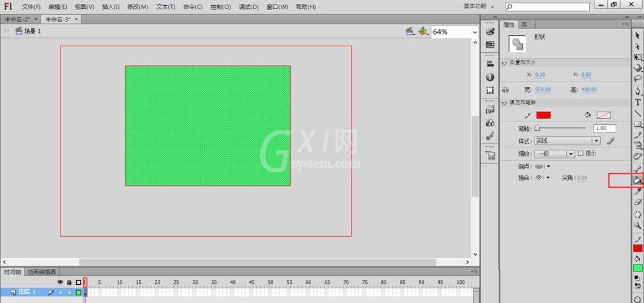Collapse the 位置和大小 section
Screen dimensions: 644x303
pos(504,63)
